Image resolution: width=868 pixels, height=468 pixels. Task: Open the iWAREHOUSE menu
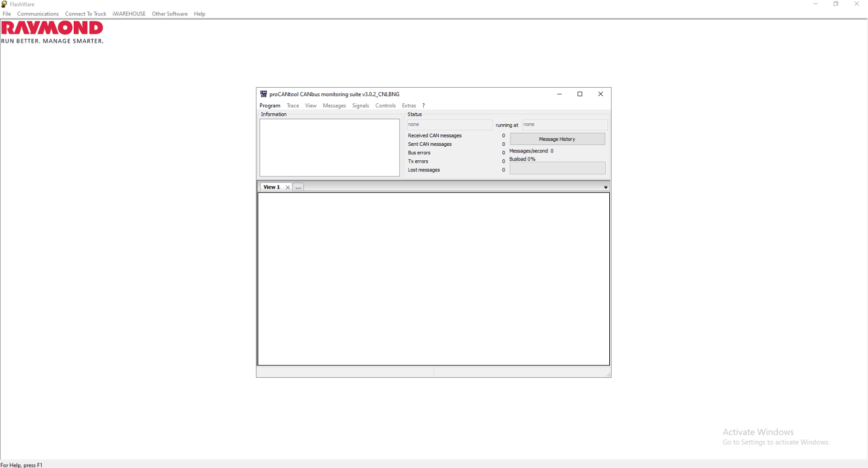(129, 14)
